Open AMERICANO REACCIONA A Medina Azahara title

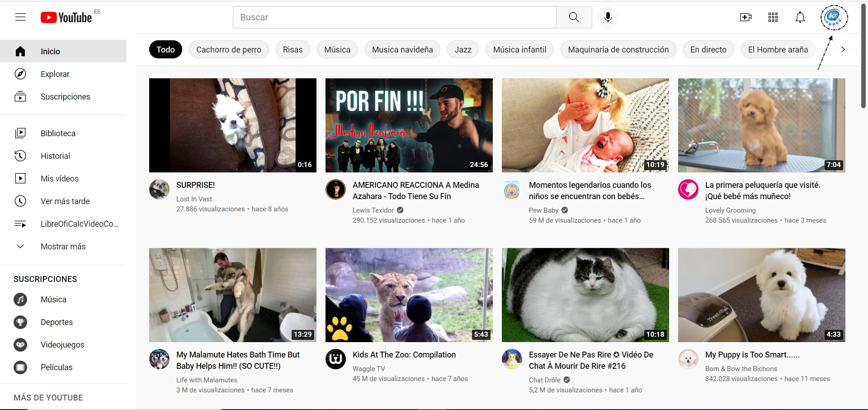[416, 191]
